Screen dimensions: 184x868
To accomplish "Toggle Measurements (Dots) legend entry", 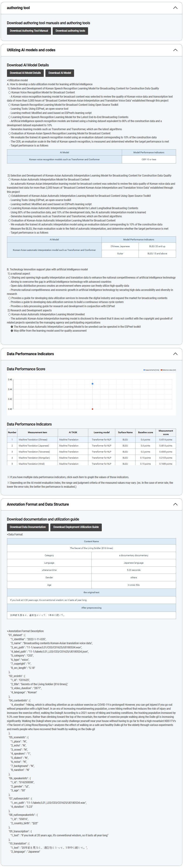I will [151, 370].
